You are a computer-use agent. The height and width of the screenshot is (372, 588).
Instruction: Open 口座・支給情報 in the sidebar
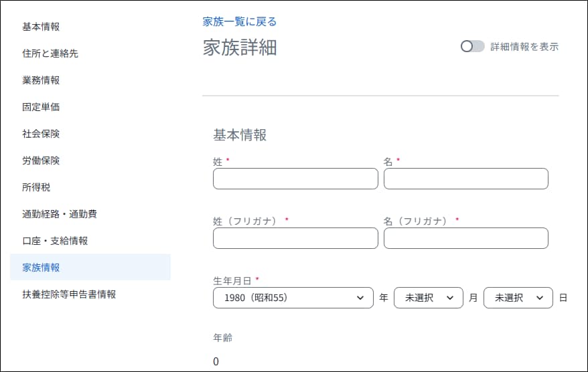pos(55,241)
